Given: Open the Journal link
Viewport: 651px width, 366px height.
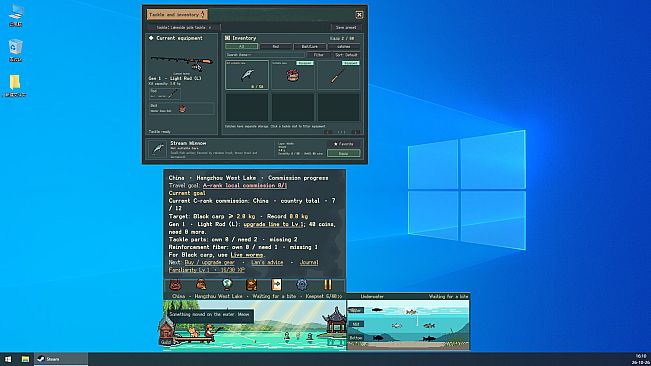Looking at the screenshot, I should tap(309, 262).
